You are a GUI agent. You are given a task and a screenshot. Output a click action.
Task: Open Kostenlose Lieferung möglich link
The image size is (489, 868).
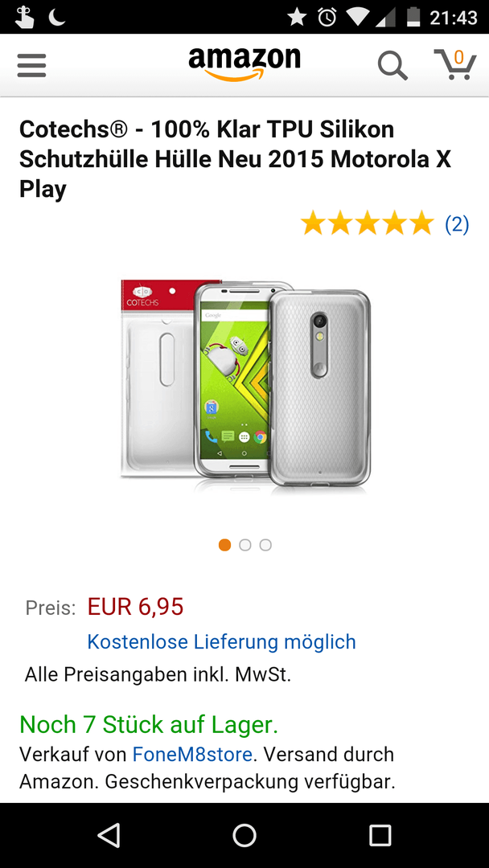(221, 641)
